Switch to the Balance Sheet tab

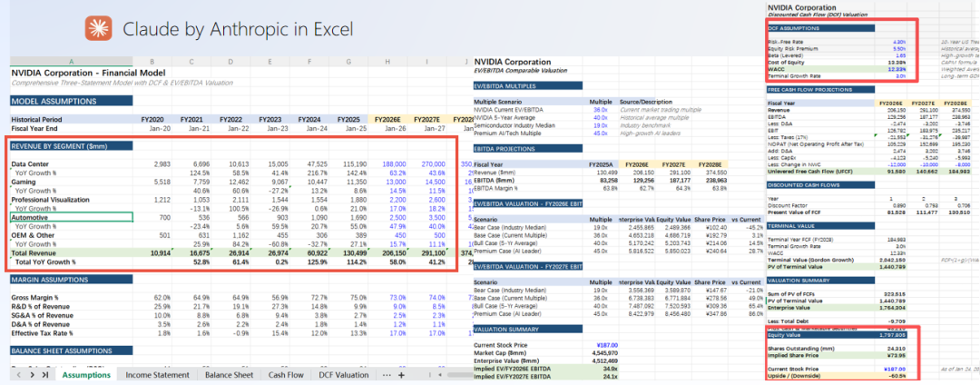click(229, 375)
